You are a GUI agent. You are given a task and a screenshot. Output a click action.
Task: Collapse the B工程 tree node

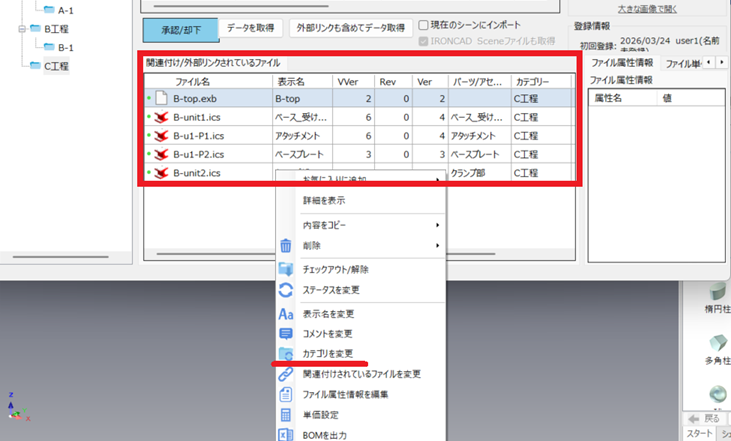[22, 29]
